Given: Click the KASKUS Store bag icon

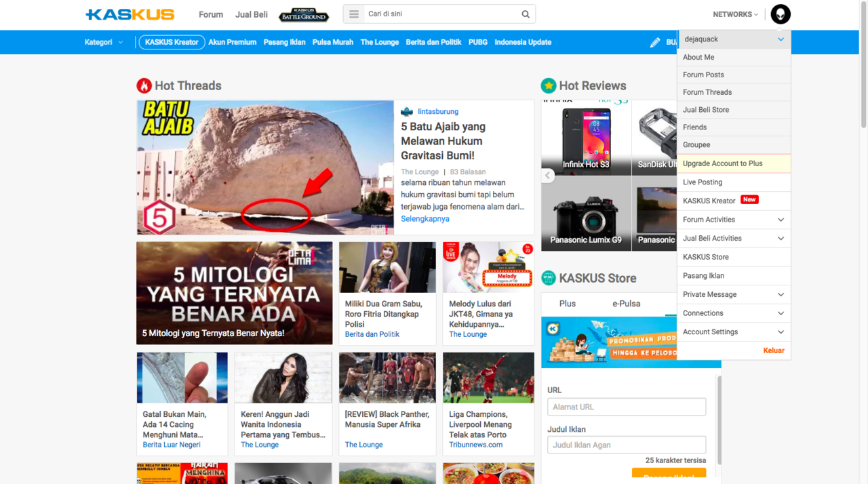Looking at the screenshot, I should (548, 278).
